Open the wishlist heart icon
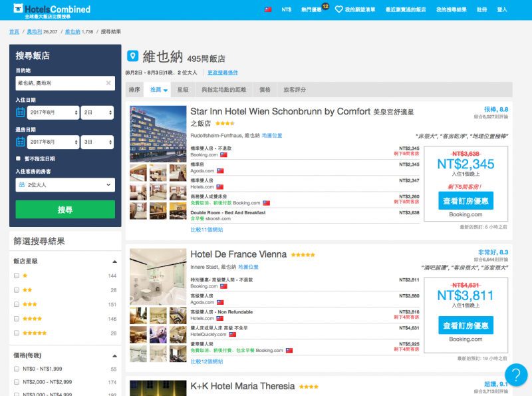Screen dimensions: 532x396 pos(338,9)
